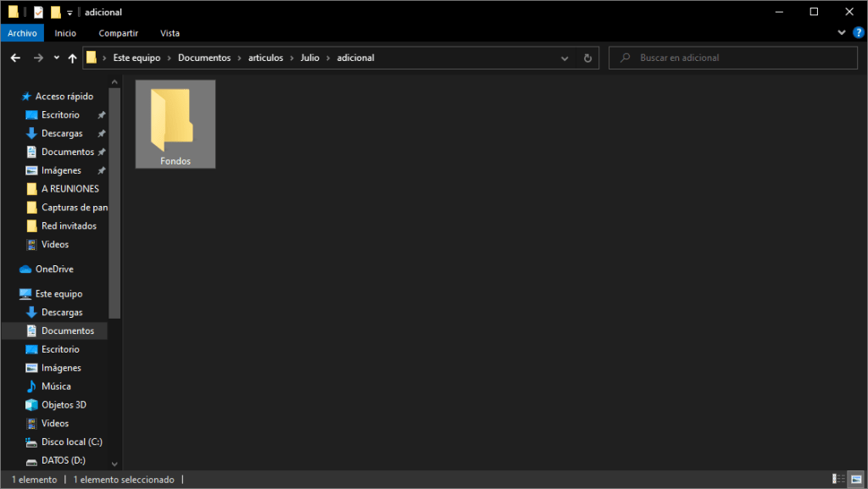Refresh the current folder view
Image resolution: width=868 pixels, height=489 pixels.
[x=587, y=58]
